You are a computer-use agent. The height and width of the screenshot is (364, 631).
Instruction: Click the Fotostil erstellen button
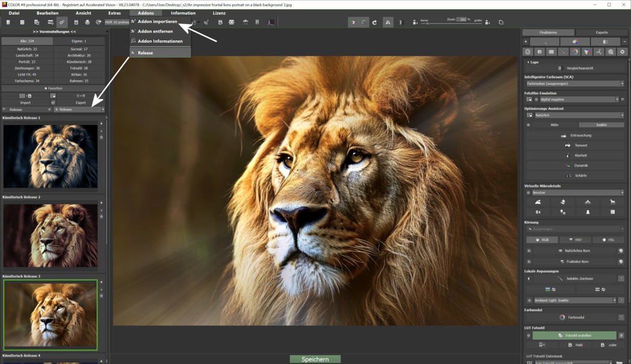tap(574, 336)
